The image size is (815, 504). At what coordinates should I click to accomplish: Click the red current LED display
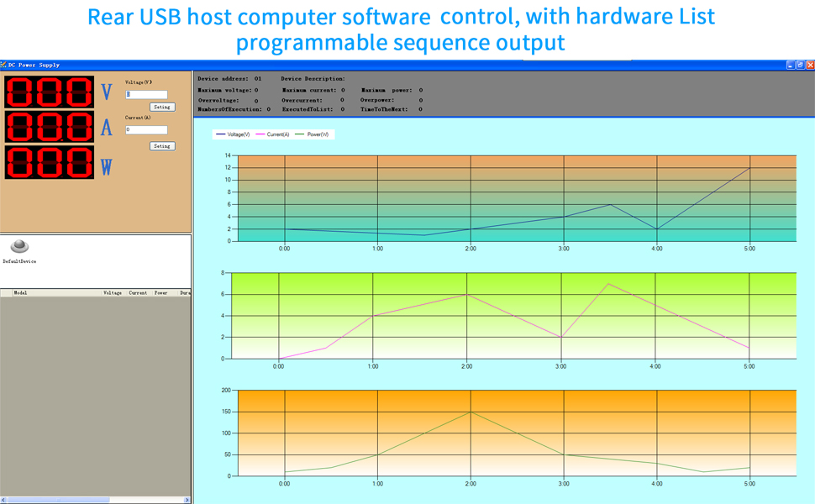point(50,127)
